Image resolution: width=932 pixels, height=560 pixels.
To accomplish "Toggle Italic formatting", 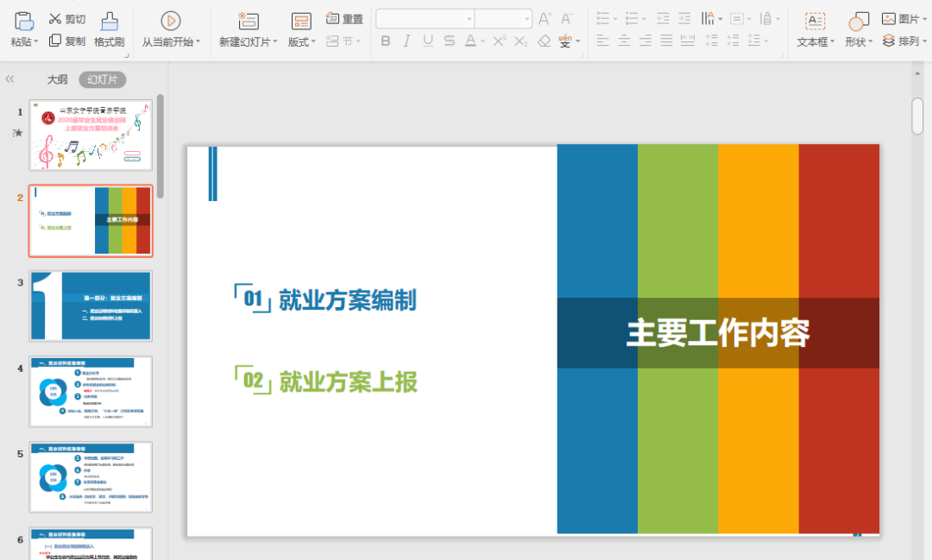I will [406, 41].
